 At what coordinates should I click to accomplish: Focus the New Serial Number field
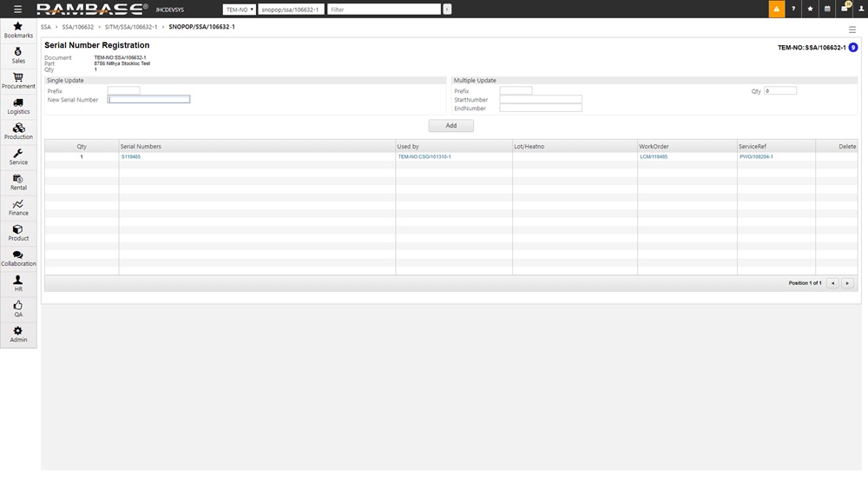click(149, 99)
